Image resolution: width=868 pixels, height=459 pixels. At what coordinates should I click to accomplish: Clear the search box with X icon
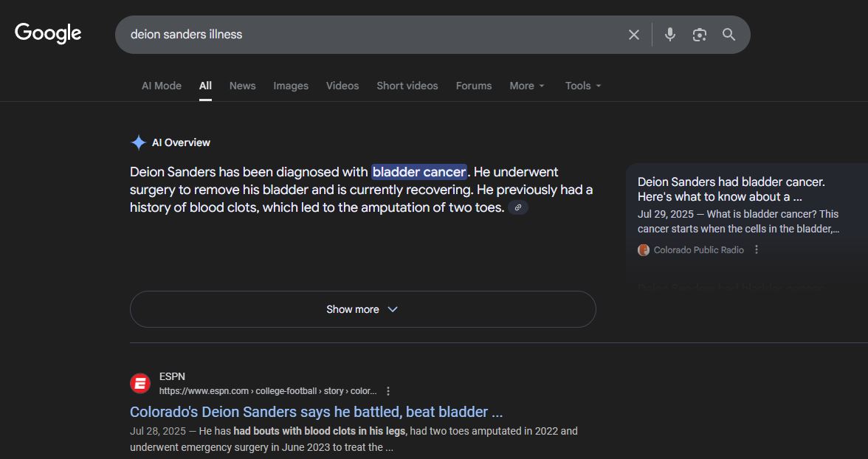[x=634, y=35]
